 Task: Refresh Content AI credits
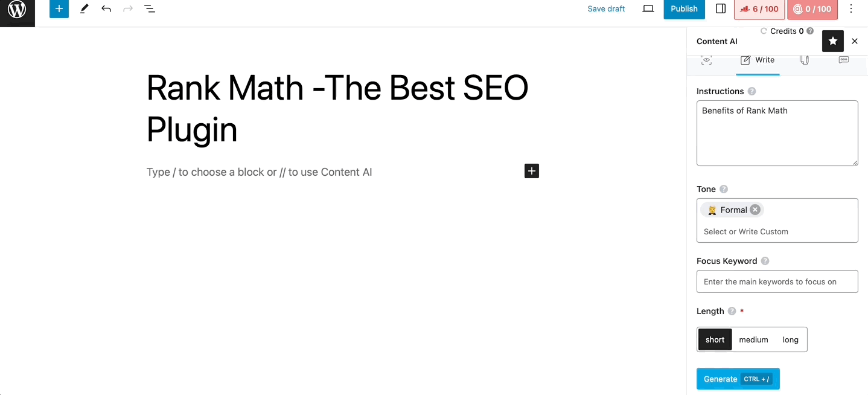764,31
